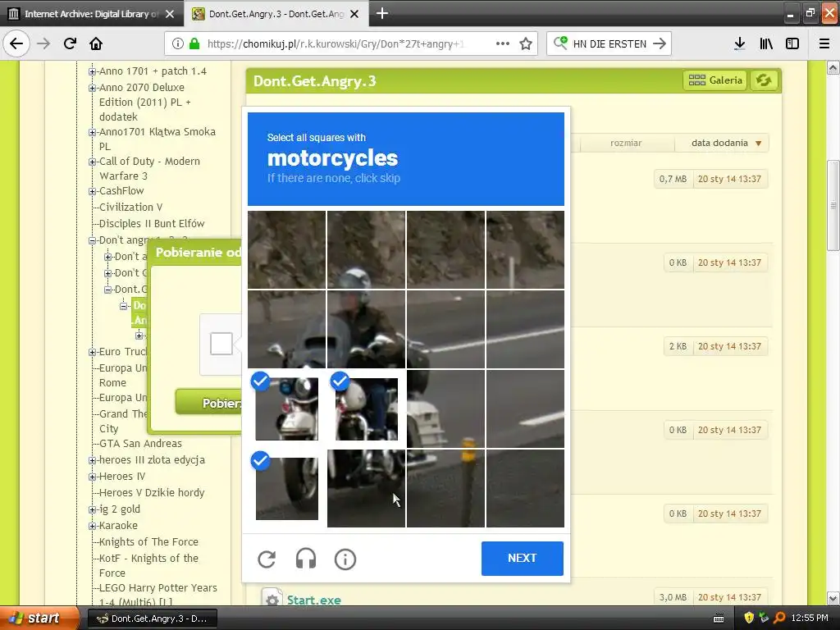Select the rider helmet captcha tile
This screenshot has width=840, height=630.
(x=366, y=249)
